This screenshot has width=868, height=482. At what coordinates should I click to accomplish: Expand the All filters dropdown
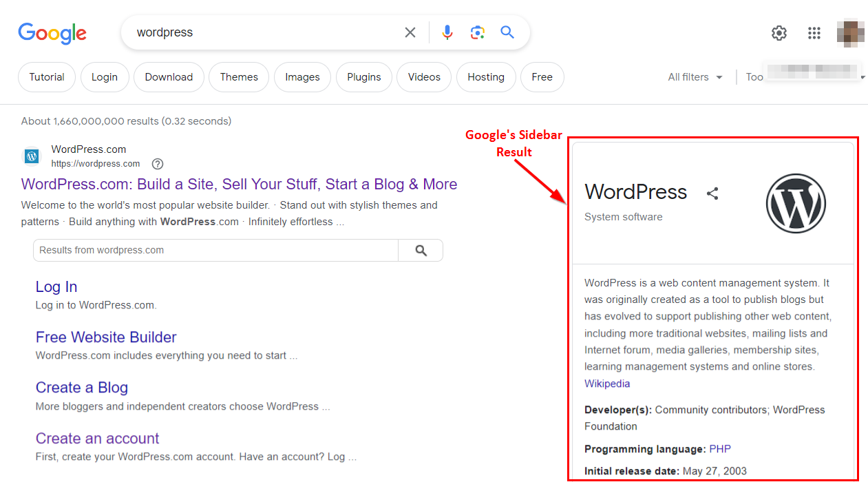click(695, 77)
